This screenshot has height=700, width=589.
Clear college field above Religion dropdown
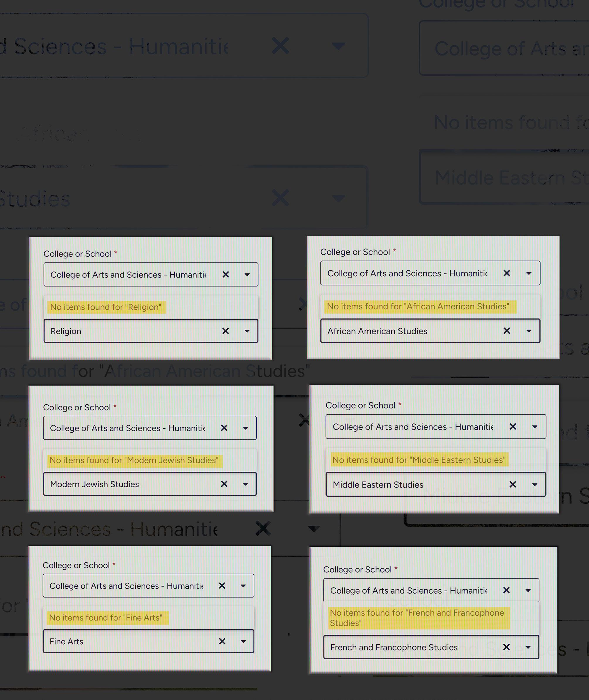pos(225,274)
